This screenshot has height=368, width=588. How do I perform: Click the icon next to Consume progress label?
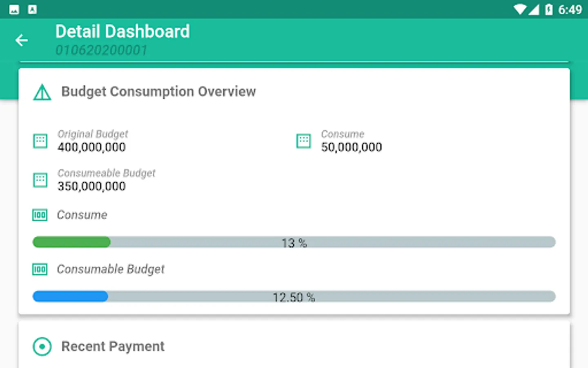point(40,215)
